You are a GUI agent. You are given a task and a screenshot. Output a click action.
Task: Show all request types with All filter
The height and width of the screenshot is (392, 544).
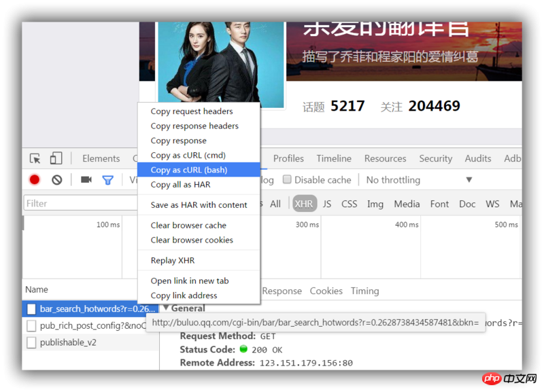coord(275,204)
